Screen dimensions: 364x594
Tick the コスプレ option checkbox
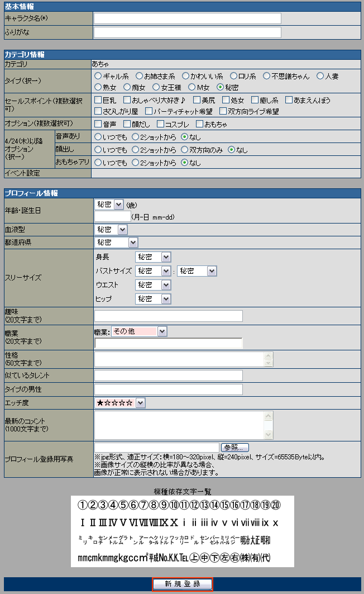coord(161,124)
